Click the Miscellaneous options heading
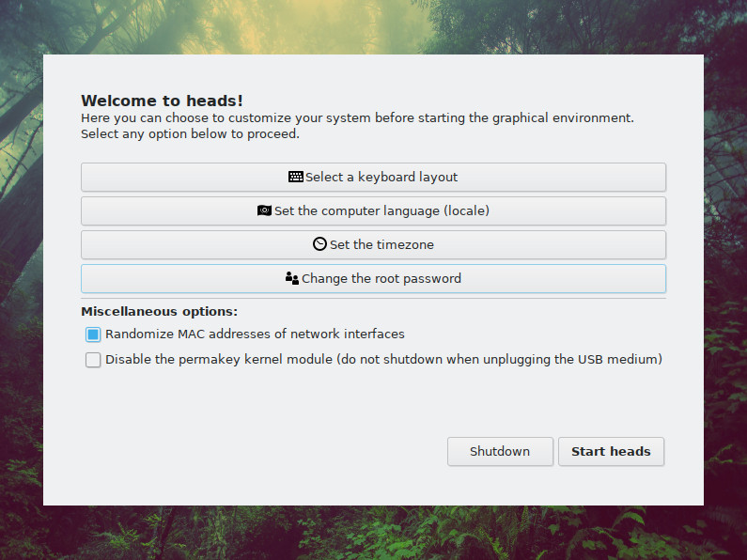The width and height of the screenshot is (747, 560). click(x=159, y=311)
